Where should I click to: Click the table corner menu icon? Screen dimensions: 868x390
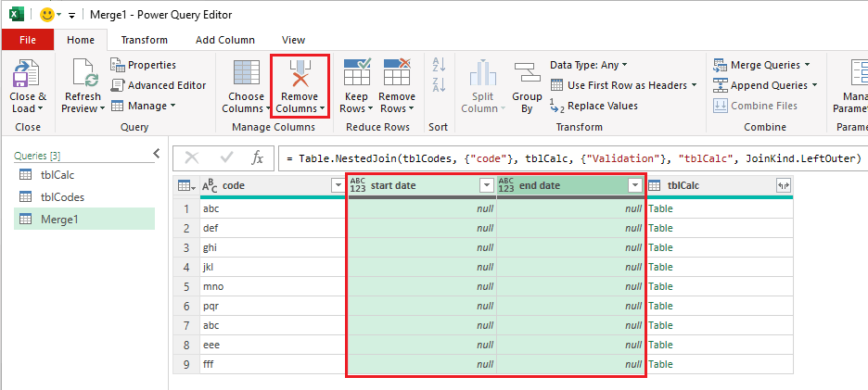click(x=186, y=186)
